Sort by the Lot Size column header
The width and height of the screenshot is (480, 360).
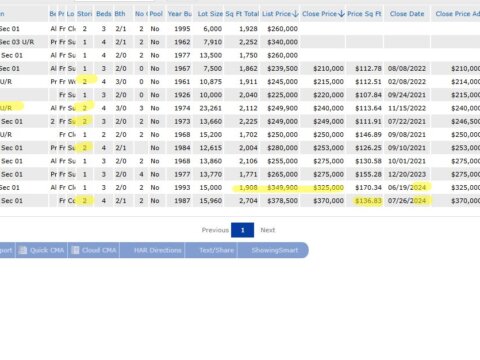coord(210,14)
